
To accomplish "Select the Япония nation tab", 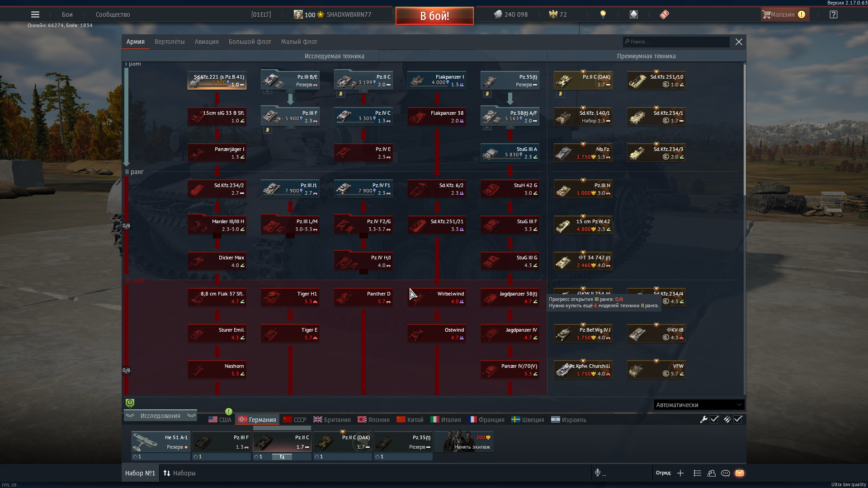I will [373, 420].
